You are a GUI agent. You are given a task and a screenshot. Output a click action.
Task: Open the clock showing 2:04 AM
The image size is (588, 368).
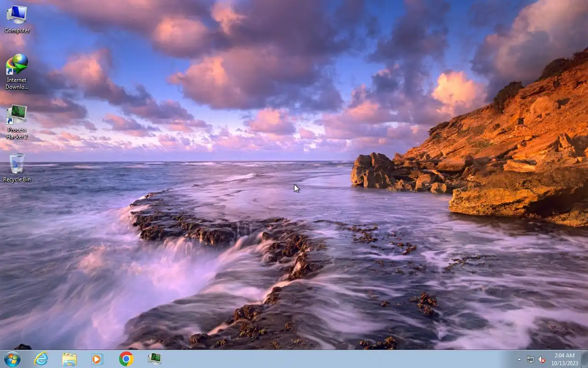(x=565, y=359)
